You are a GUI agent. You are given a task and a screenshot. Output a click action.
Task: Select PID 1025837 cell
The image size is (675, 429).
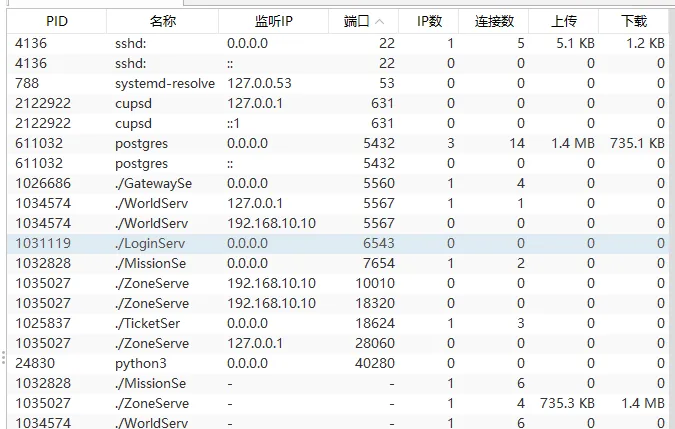tap(43, 324)
